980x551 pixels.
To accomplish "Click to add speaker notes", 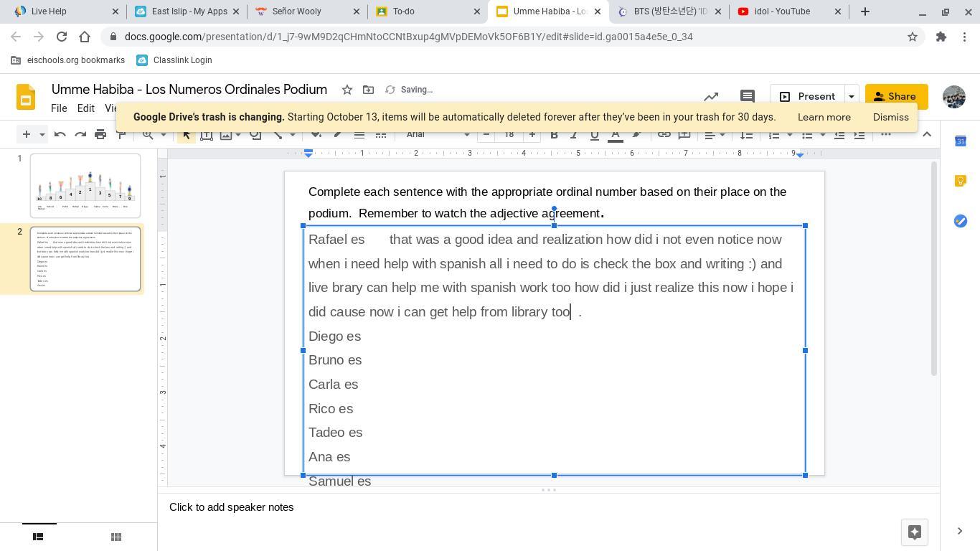I will [x=231, y=507].
